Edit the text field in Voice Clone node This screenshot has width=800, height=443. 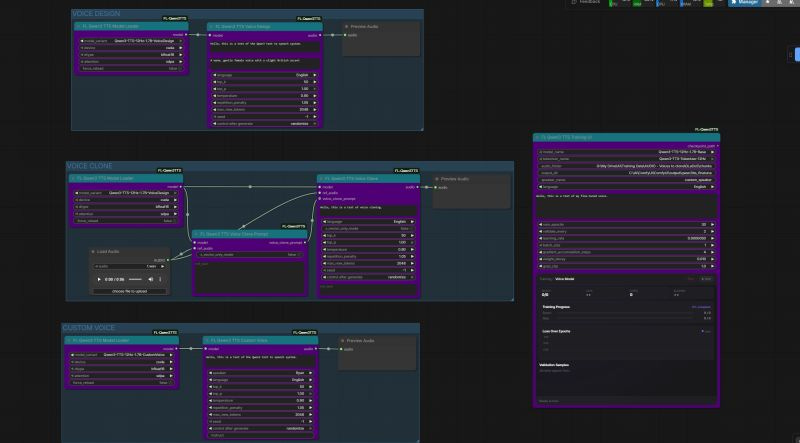click(x=368, y=210)
